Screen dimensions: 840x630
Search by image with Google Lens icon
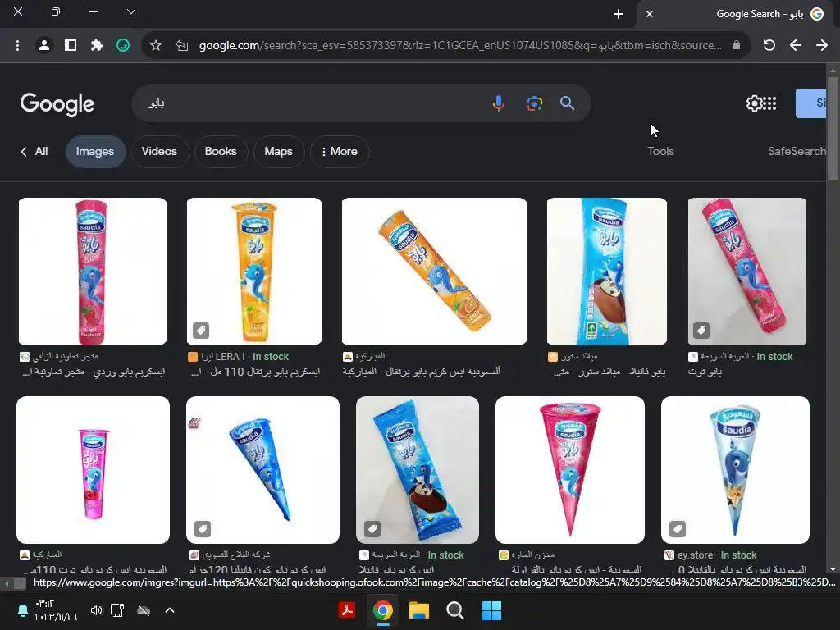coord(534,103)
